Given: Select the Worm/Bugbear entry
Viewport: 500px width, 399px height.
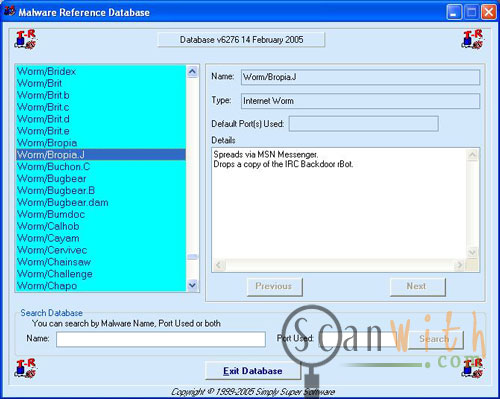Looking at the screenshot, I should point(101,179).
